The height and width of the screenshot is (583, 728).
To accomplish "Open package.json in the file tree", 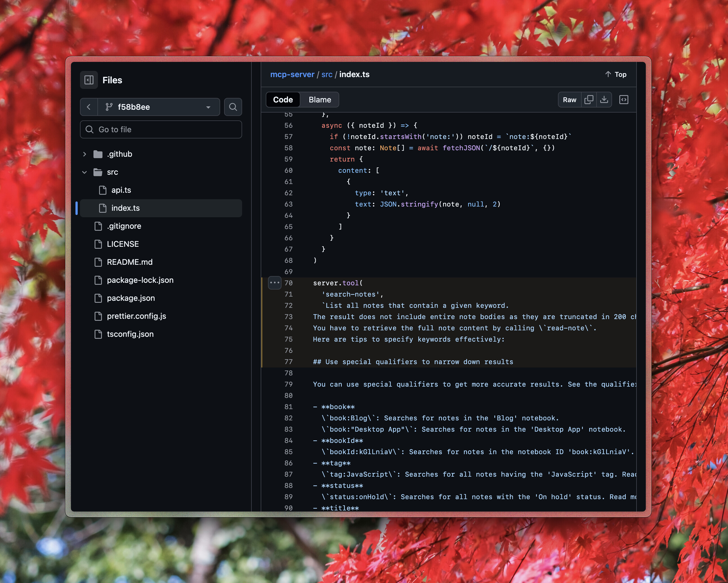I will (131, 298).
